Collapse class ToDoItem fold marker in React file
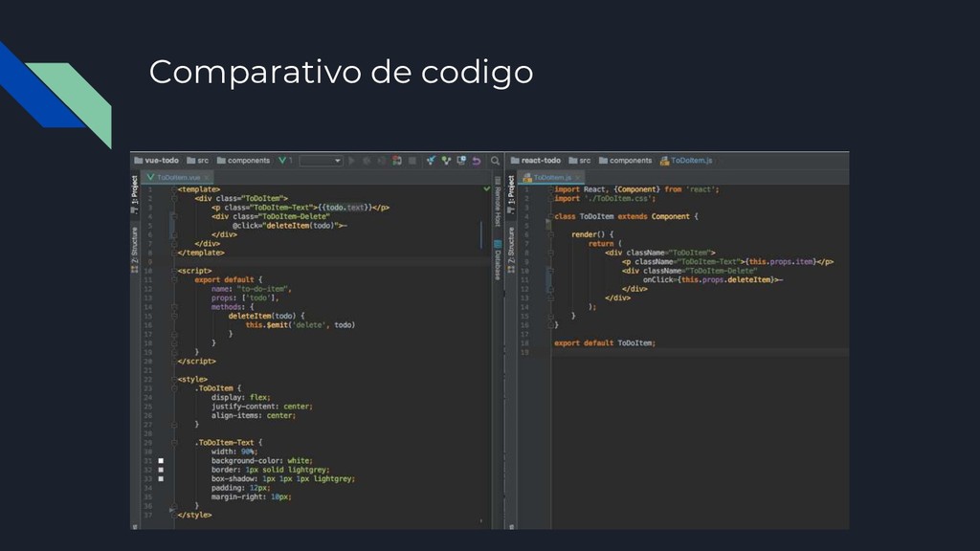This screenshot has width=980, height=551. tap(550, 217)
